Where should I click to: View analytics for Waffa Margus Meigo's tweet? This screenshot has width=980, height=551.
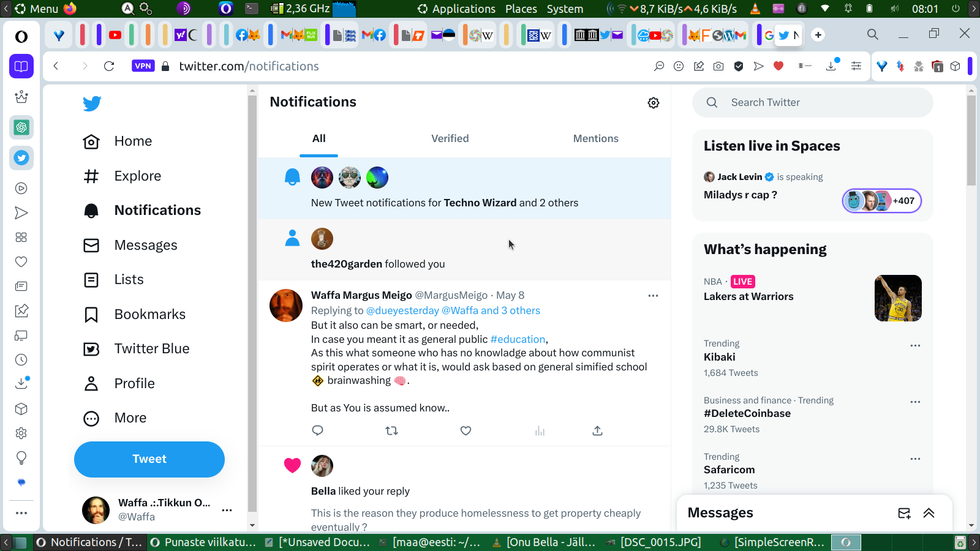coord(540,430)
